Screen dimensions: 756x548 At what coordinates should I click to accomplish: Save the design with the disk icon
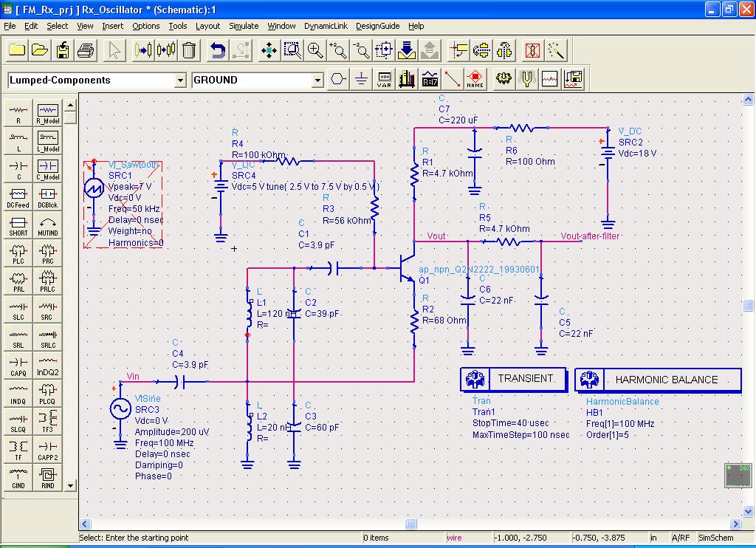pyautogui.click(x=63, y=50)
